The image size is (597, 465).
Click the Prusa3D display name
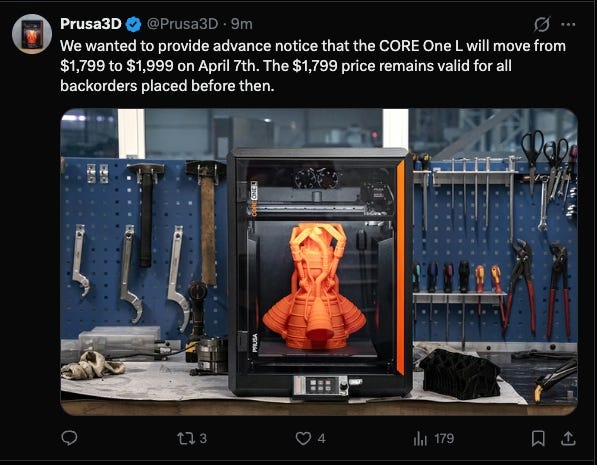pyautogui.click(x=91, y=24)
